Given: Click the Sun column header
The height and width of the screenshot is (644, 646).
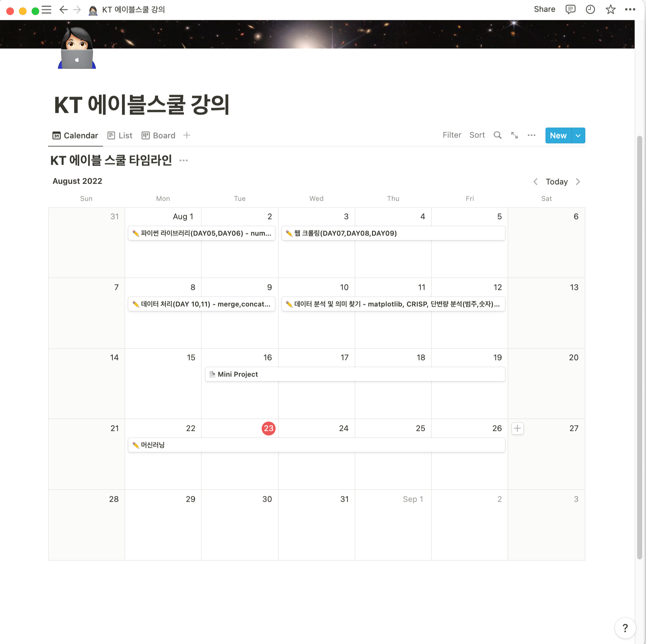Looking at the screenshot, I should pos(86,199).
